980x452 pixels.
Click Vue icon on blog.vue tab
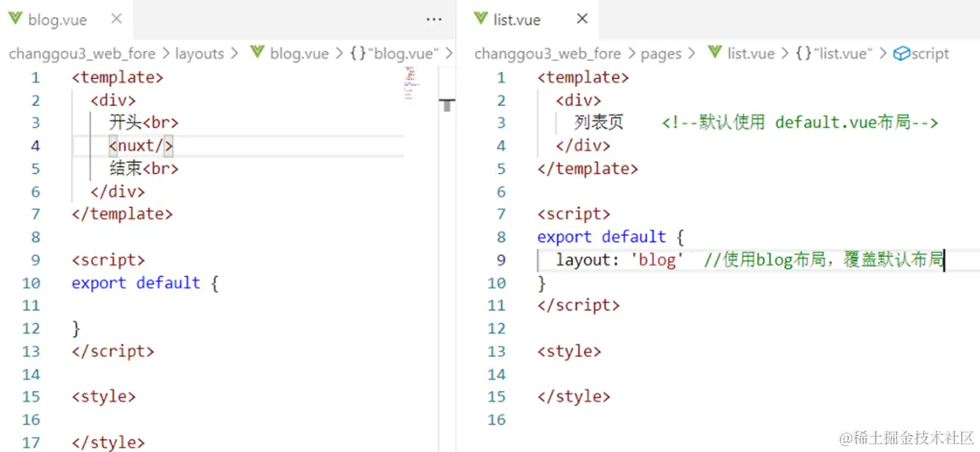pos(14,20)
